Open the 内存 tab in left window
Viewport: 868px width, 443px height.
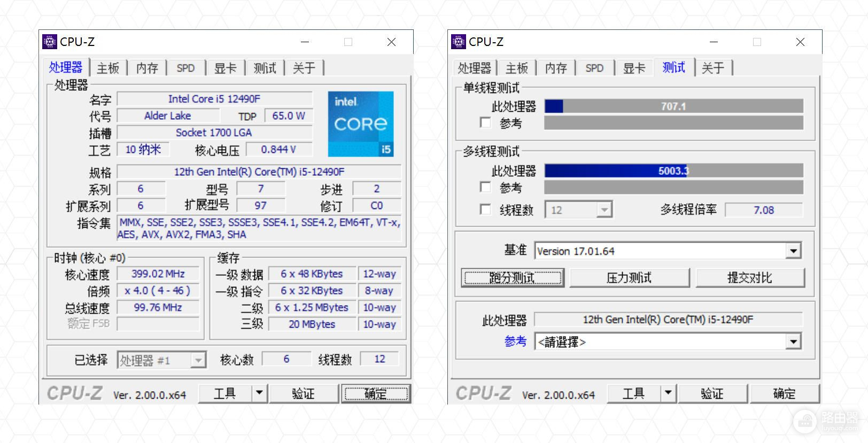coord(147,68)
